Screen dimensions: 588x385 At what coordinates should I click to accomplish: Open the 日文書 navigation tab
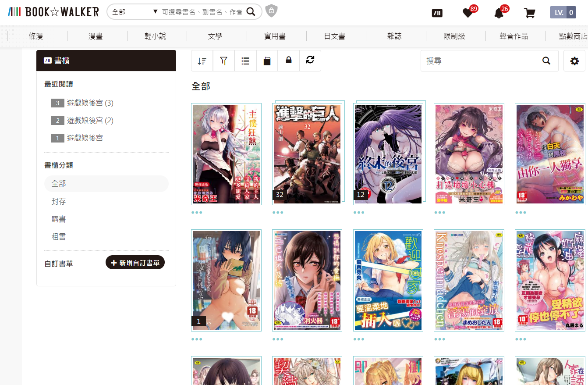click(x=335, y=36)
